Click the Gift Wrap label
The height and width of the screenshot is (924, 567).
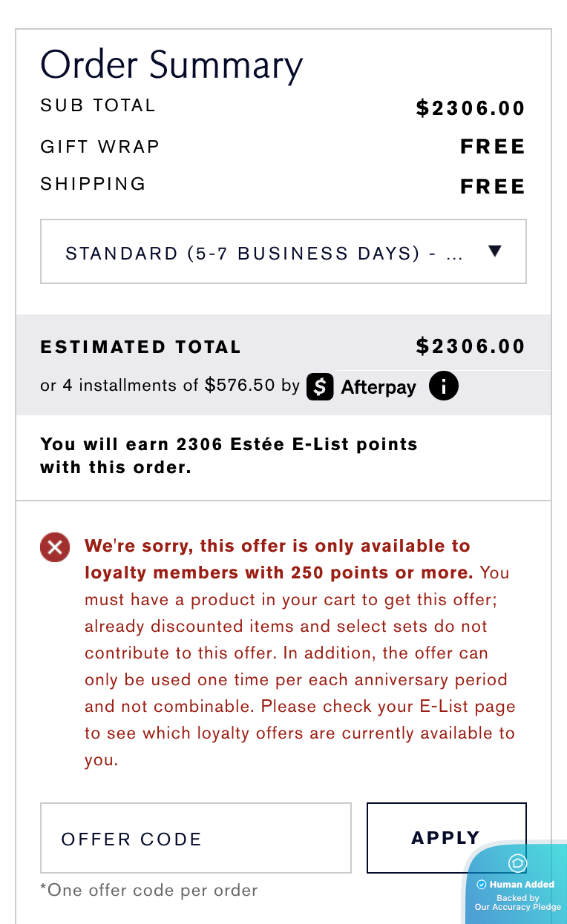100,146
